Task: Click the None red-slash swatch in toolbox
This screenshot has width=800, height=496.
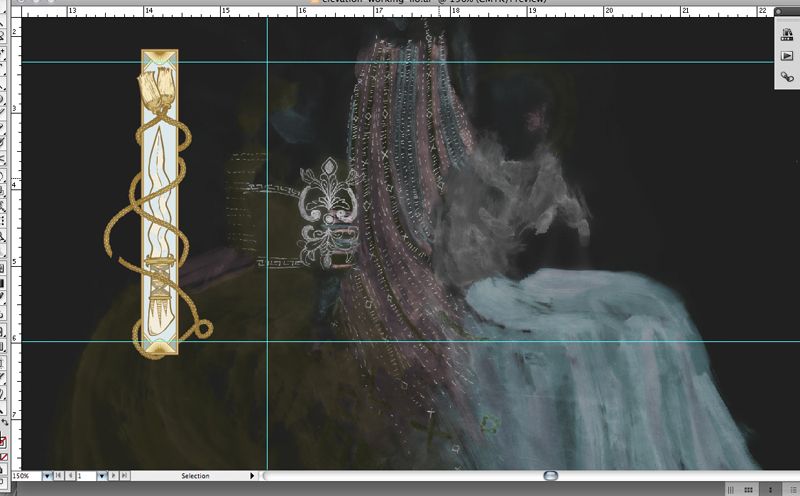Action: 4,457
